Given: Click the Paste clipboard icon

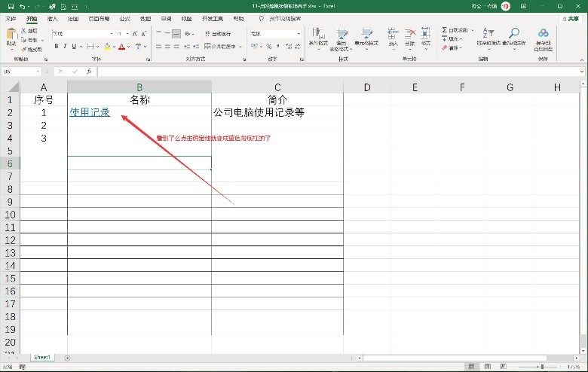Looking at the screenshot, I should [x=11, y=34].
